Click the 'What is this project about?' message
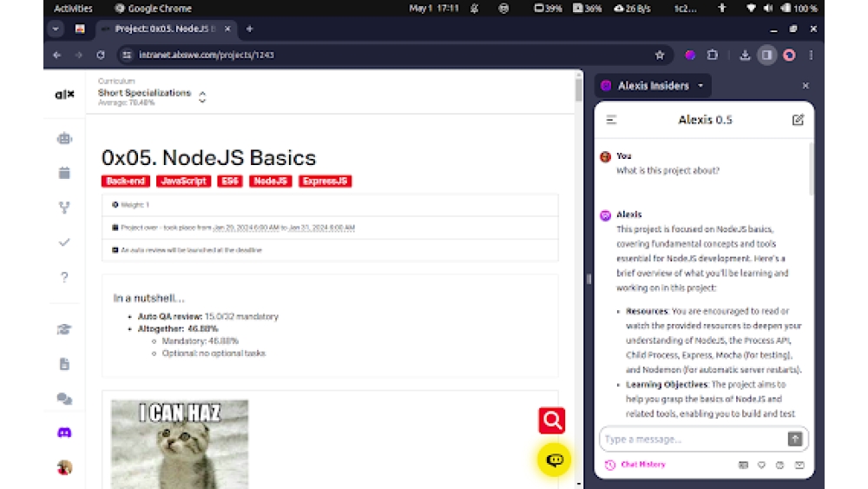This screenshot has height=489, width=868. click(x=668, y=170)
